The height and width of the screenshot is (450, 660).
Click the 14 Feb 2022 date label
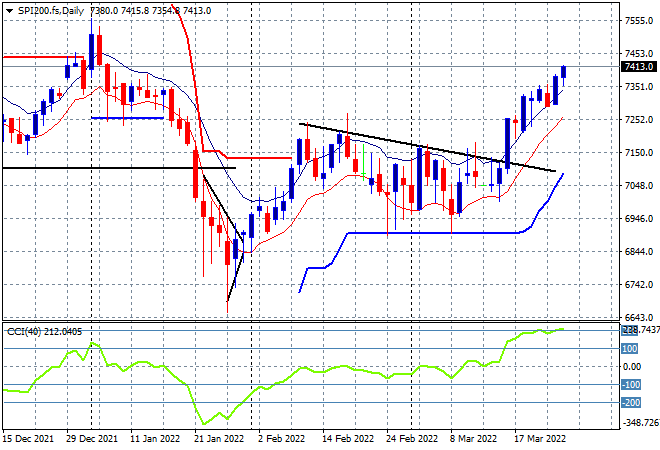click(348, 439)
